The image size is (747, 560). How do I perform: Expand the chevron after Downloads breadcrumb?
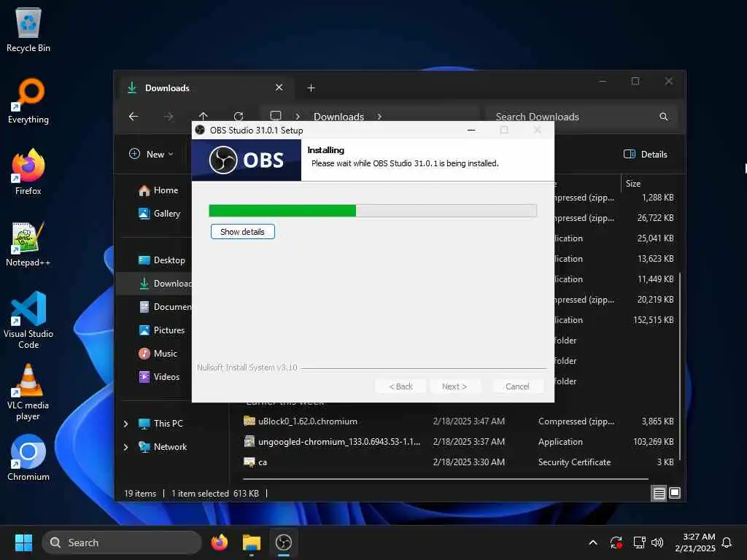tap(379, 117)
